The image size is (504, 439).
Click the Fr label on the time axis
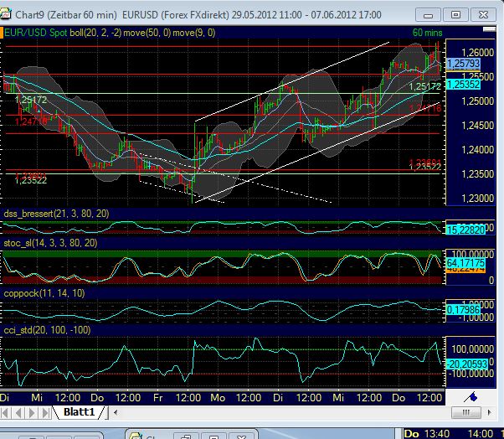point(157,398)
